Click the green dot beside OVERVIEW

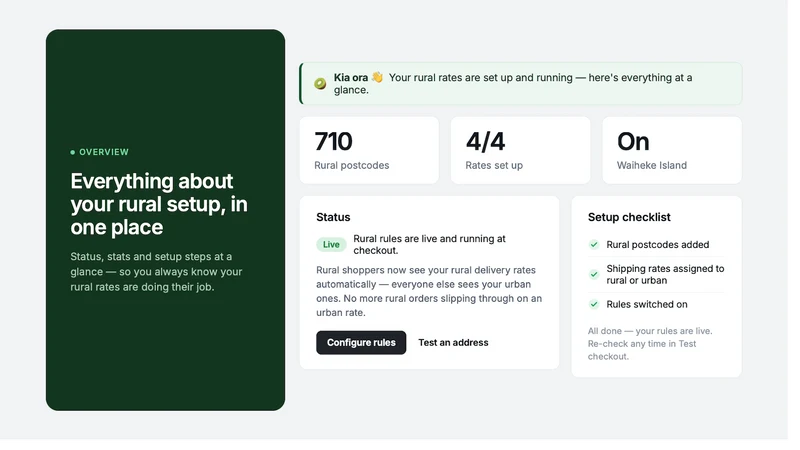pyautogui.click(x=72, y=152)
